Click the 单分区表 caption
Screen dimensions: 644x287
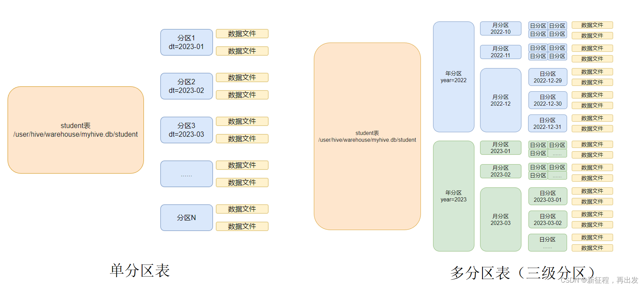pos(140,270)
